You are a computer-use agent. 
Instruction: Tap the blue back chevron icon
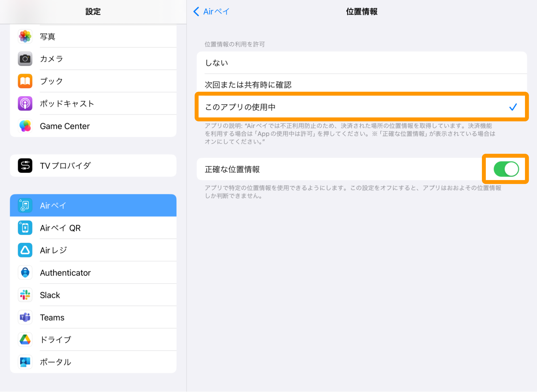point(196,11)
